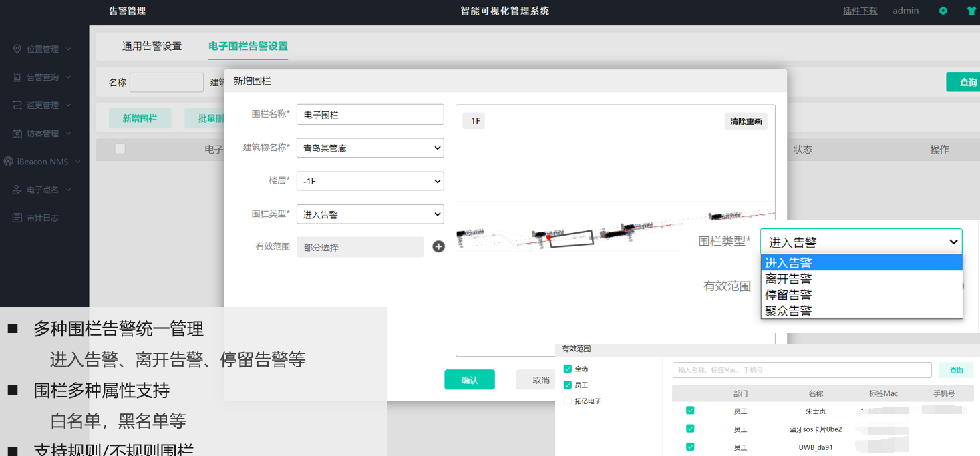Enable the 拓亿电子 checkbox
This screenshot has height=456, width=980.
click(x=567, y=401)
